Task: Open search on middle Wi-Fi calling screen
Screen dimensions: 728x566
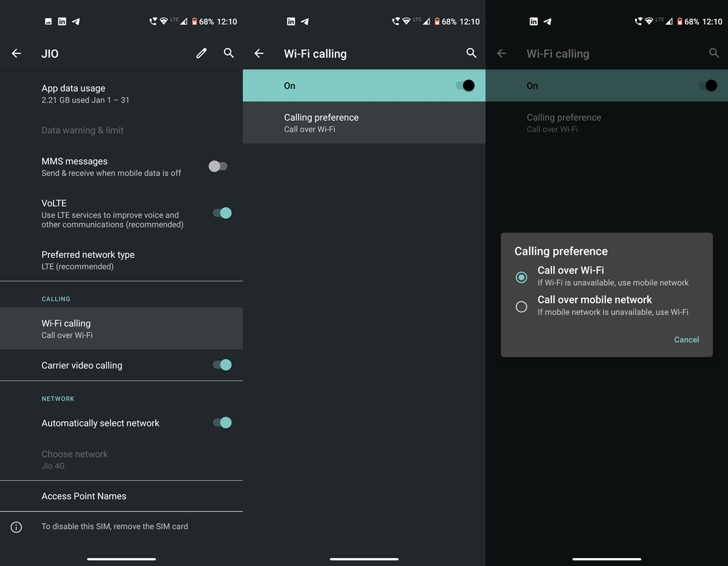Action: [x=471, y=53]
